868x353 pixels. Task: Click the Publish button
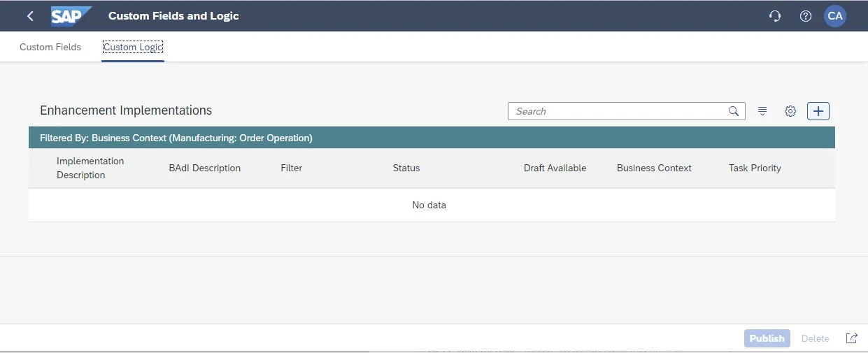click(x=767, y=338)
